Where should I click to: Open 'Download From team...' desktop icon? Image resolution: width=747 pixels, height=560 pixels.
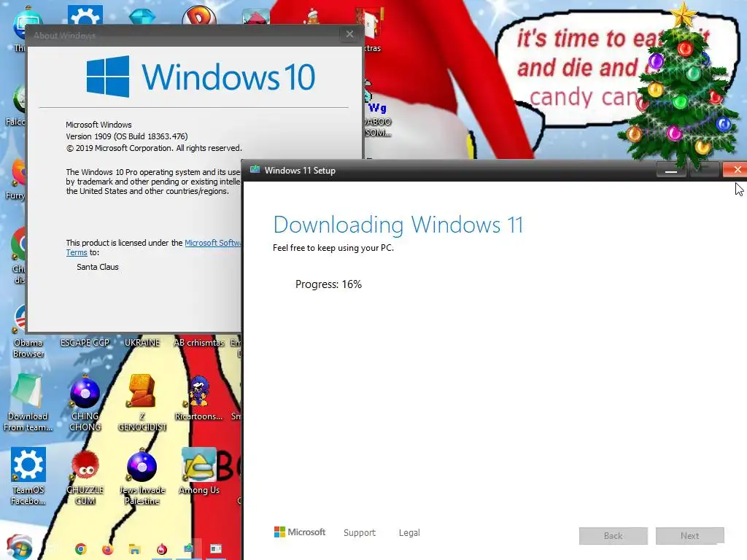(28, 402)
